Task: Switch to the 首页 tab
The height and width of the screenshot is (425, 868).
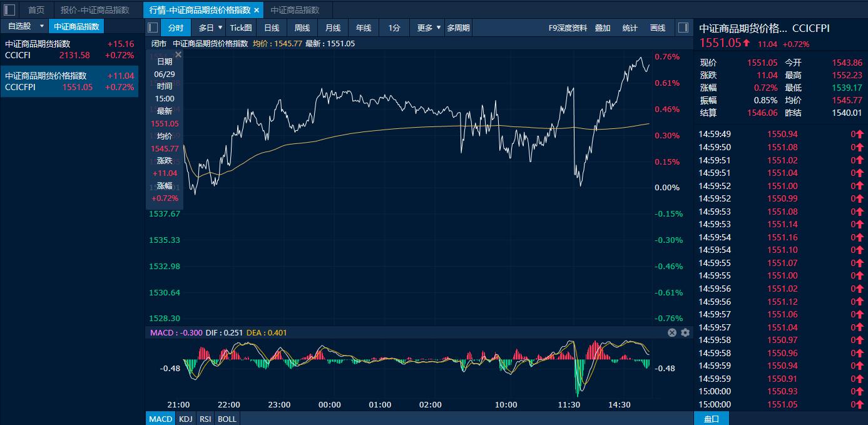Action: click(36, 10)
